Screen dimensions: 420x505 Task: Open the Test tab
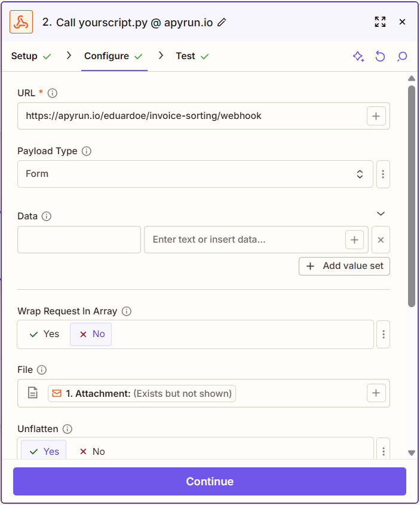pyautogui.click(x=186, y=56)
